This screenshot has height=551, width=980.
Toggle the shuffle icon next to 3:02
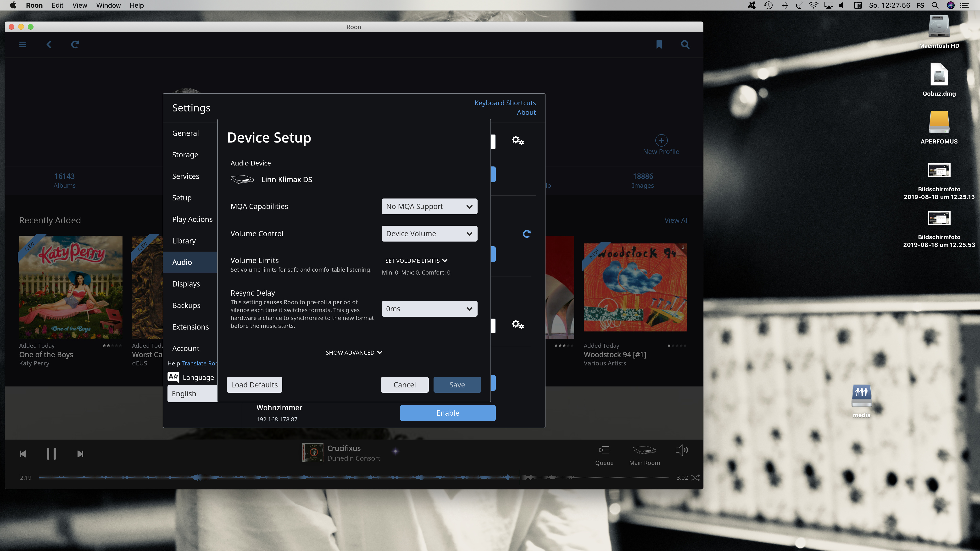pos(696,478)
